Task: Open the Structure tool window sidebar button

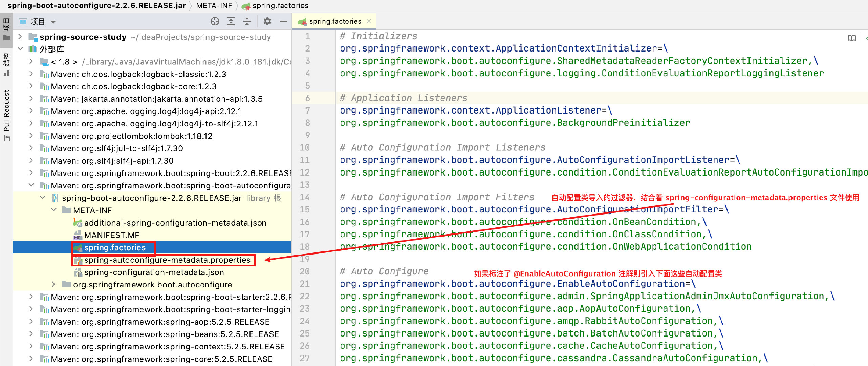Action: coord(6,64)
